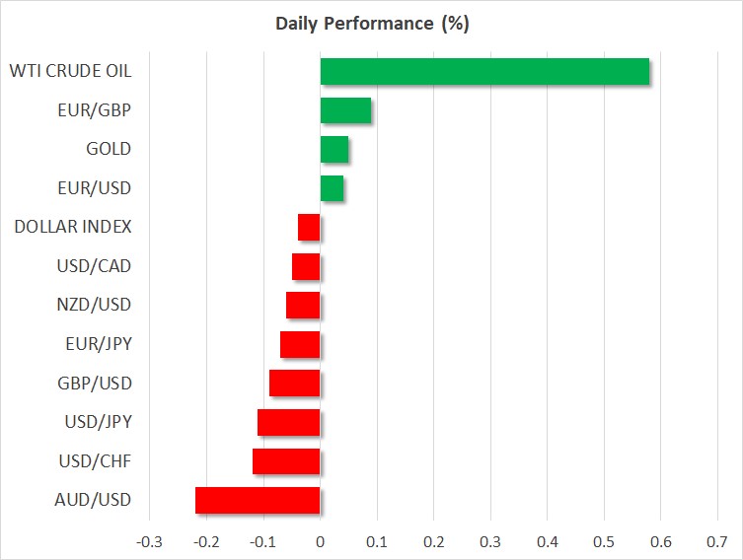Select the AUD/USD red bar
Screen dimensions: 743x560
click(x=258, y=500)
